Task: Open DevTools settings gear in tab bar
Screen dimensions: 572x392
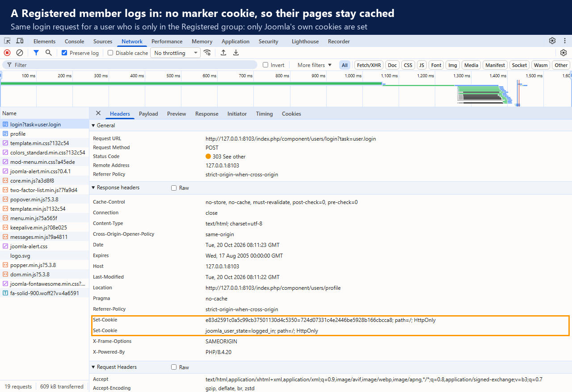Action: pyautogui.click(x=552, y=41)
